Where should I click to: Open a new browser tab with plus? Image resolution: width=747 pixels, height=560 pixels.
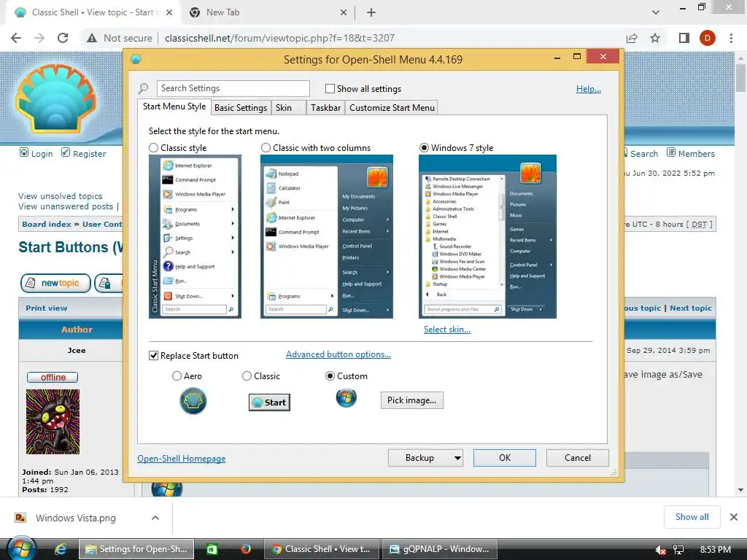(x=371, y=12)
